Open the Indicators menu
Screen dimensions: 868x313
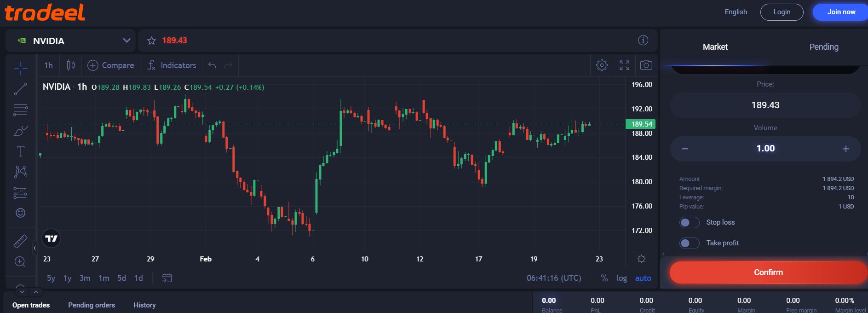[x=172, y=65]
